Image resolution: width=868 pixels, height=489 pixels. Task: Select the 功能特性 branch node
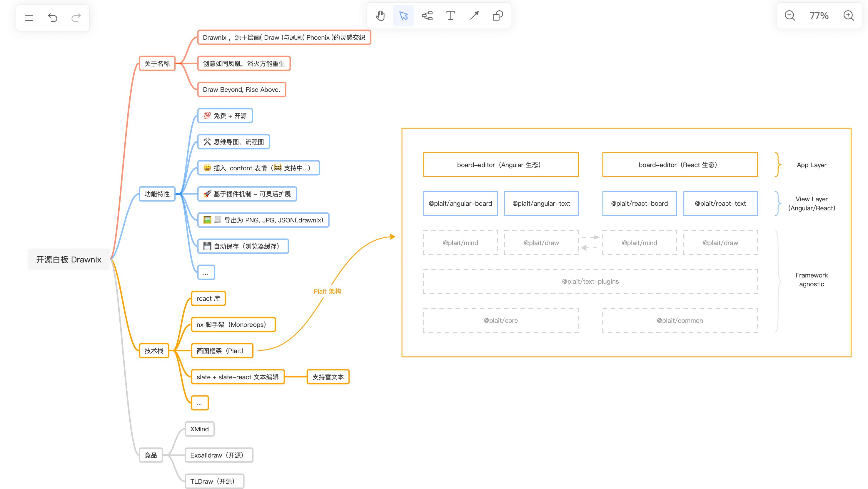(157, 194)
